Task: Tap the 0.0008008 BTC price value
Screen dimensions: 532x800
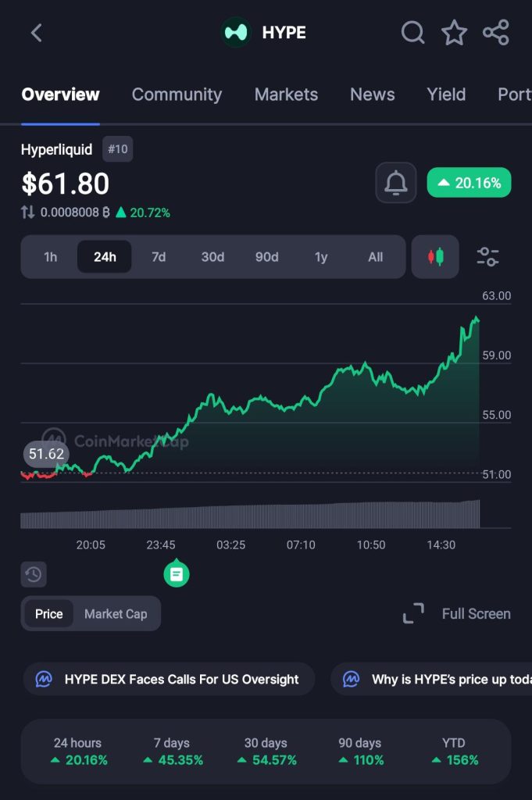Action: (75, 212)
